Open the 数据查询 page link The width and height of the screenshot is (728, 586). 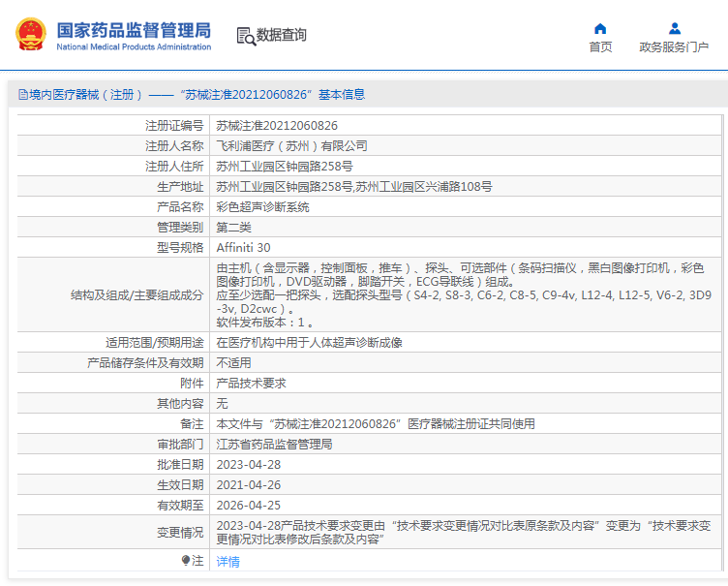click(281, 36)
